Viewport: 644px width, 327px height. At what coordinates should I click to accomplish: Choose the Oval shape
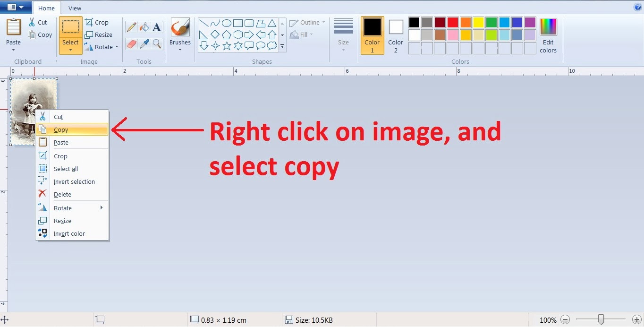[x=227, y=22]
